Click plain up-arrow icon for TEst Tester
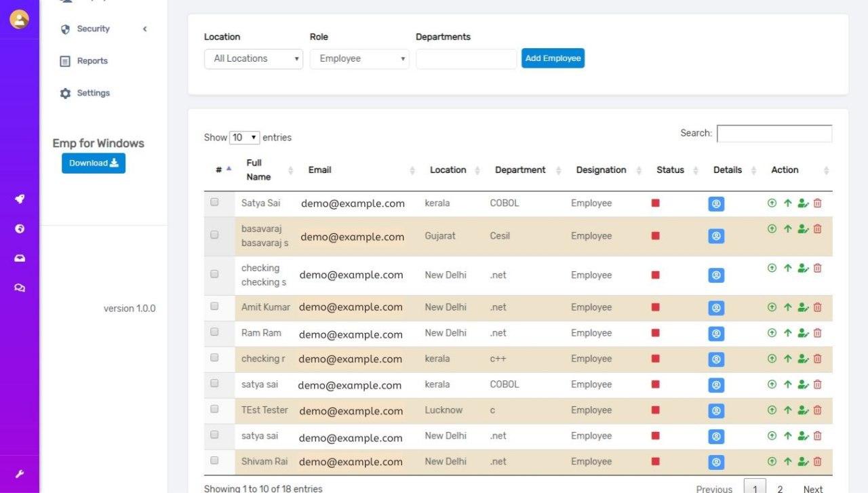Screen dimensions: 868x493 787,410
